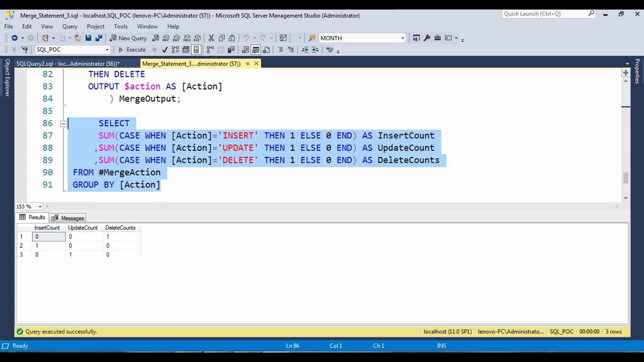Open the Object Explorer side panel
644x362 pixels.
pos(7,77)
